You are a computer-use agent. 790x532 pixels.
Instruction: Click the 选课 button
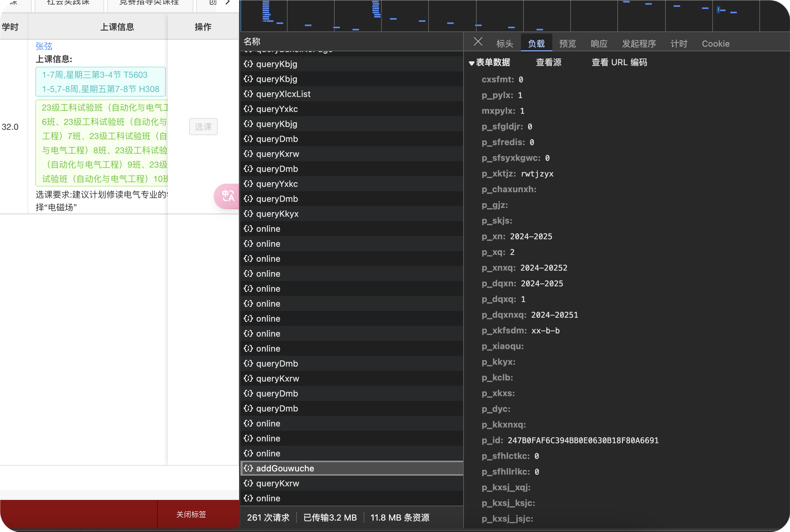tap(203, 127)
